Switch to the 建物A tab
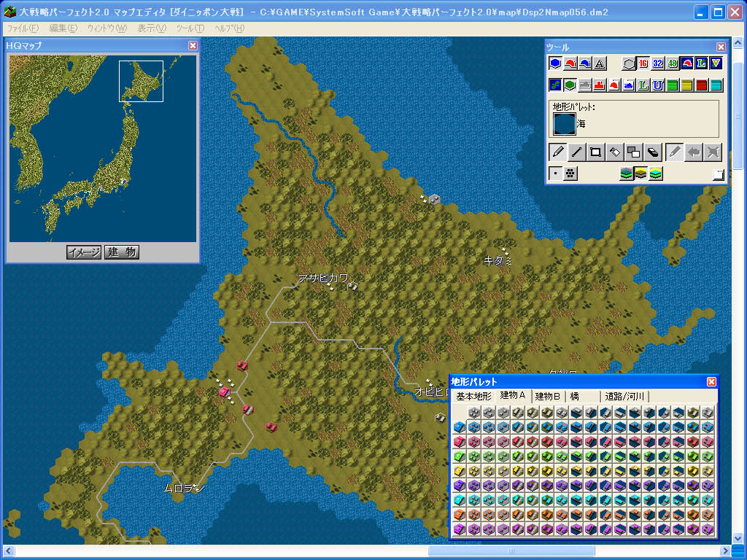The image size is (747, 560). [x=513, y=396]
